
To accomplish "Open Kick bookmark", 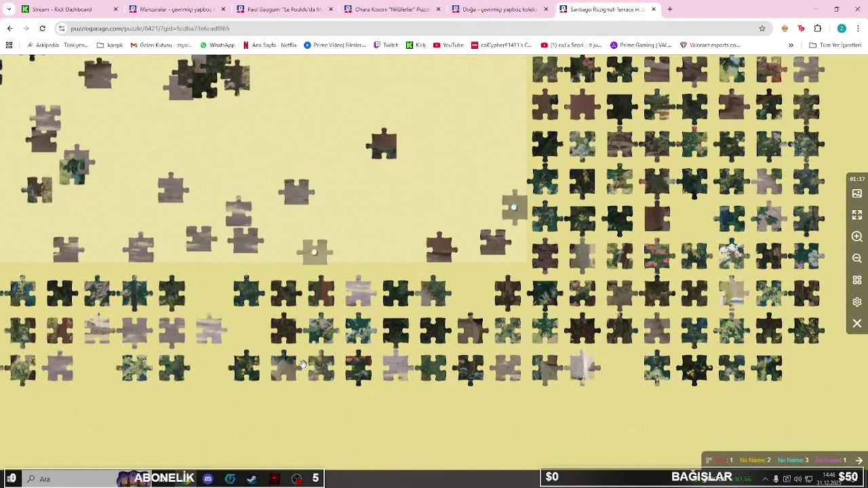I will (416, 45).
